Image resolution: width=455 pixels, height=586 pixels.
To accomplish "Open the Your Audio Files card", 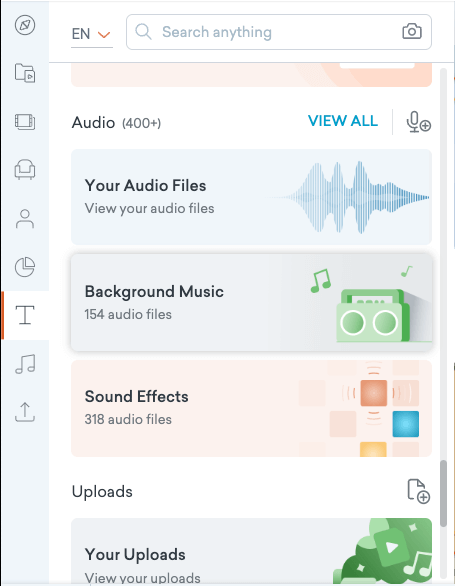I will point(251,197).
